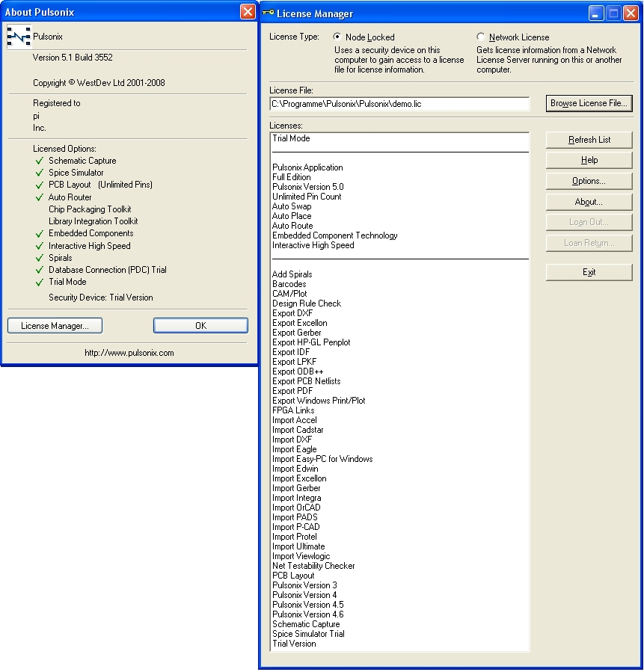Select PCB Layout in licenses list
Screen dimensions: 644x672
pyautogui.click(x=293, y=576)
